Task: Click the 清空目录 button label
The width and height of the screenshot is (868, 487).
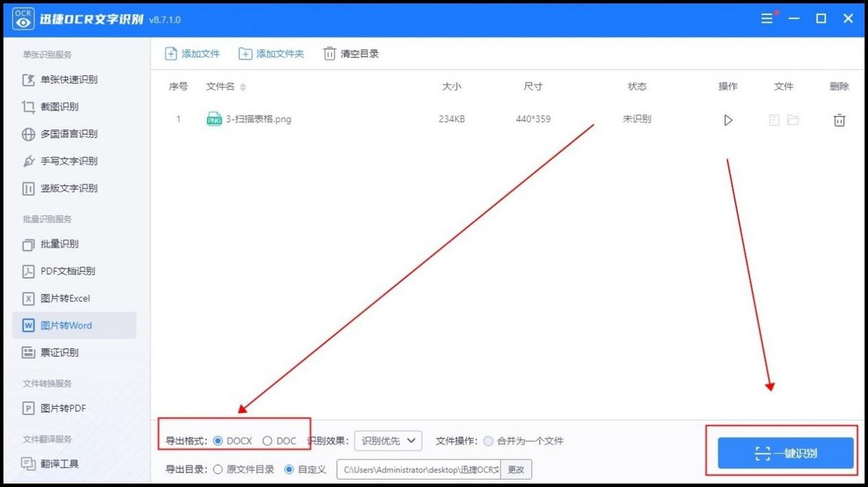Action: (359, 54)
